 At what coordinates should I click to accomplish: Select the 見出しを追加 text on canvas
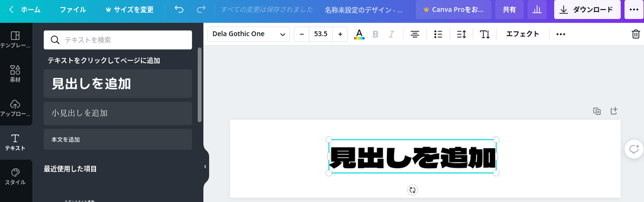tap(412, 157)
